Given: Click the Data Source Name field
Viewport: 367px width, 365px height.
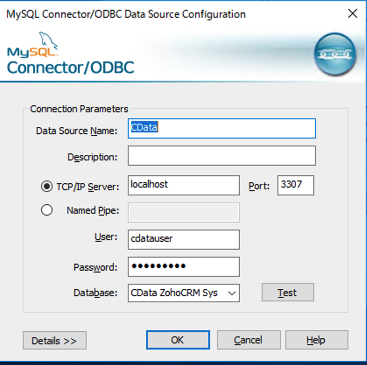Looking at the screenshot, I should click(222, 128).
